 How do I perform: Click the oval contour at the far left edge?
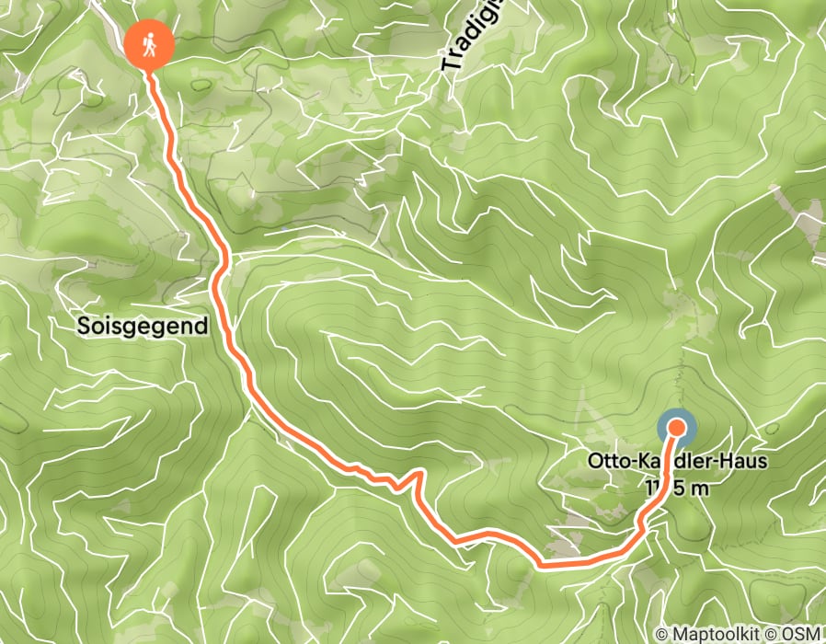pyautogui.click(x=12, y=418)
